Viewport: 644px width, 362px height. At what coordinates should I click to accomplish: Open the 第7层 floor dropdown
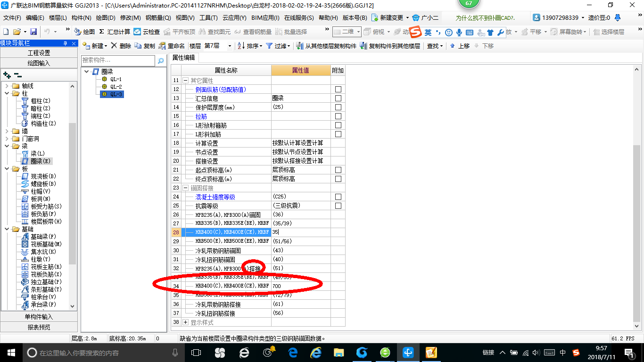[230, 46]
